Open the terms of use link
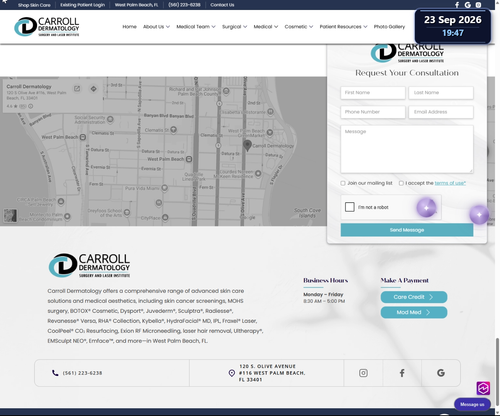This screenshot has height=416, width=500. tap(450, 183)
